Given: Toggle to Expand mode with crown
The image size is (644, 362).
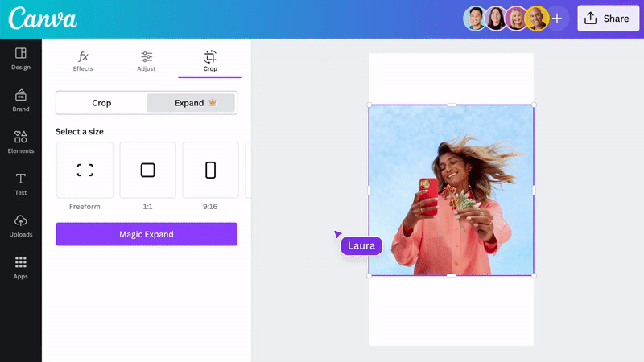Looking at the screenshot, I should pos(191,103).
